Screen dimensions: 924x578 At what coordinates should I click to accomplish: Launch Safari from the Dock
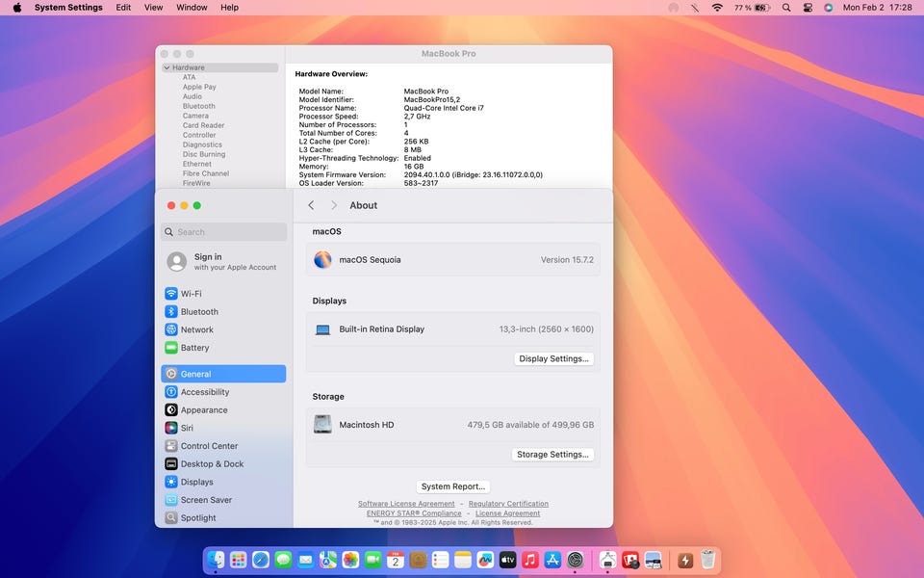click(261, 560)
